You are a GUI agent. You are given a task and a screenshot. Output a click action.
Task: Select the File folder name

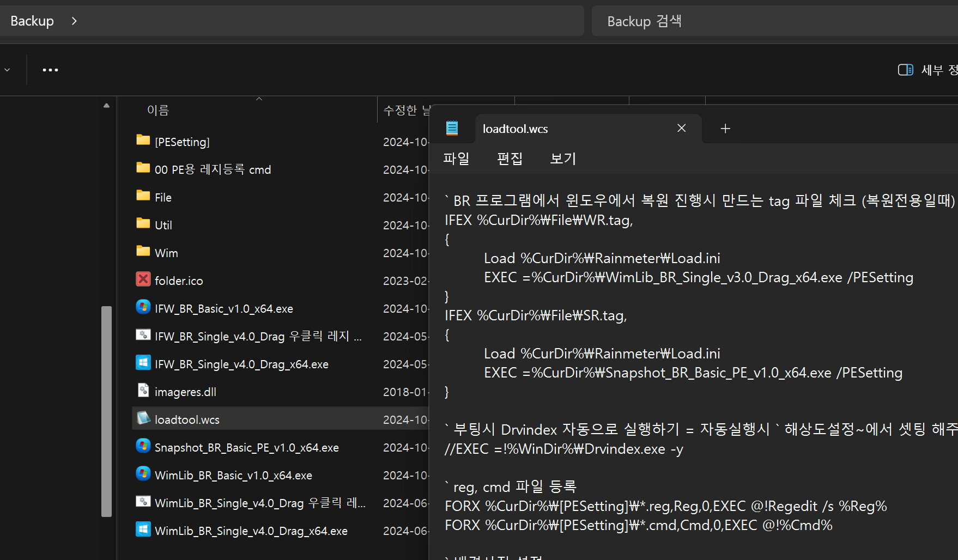[163, 197]
